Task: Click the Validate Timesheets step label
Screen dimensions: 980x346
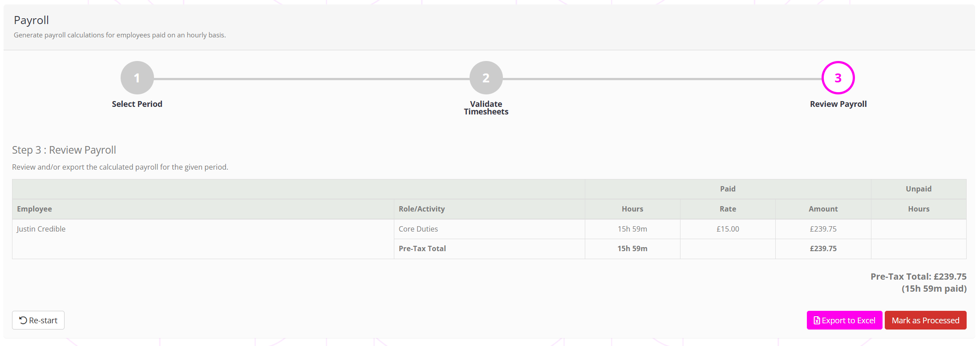Action: click(x=486, y=108)
